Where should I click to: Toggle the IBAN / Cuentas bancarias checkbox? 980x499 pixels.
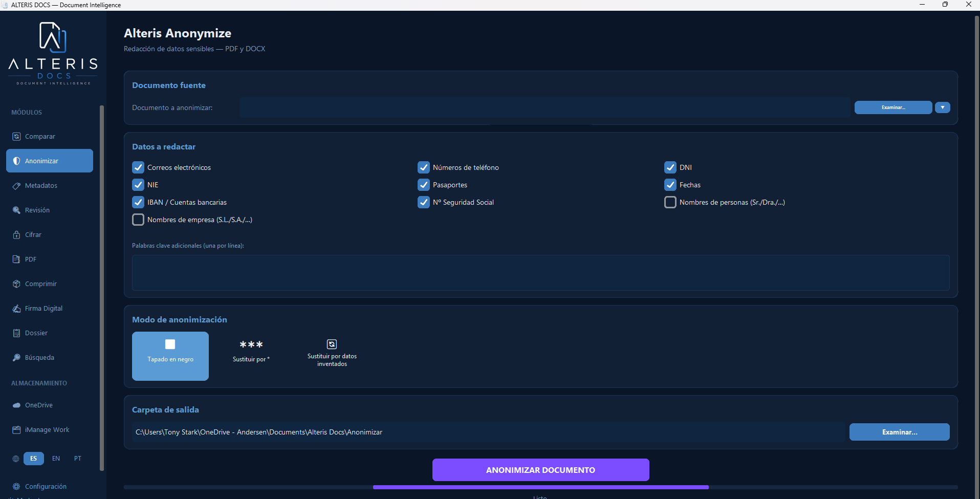(x=138, y=202)
